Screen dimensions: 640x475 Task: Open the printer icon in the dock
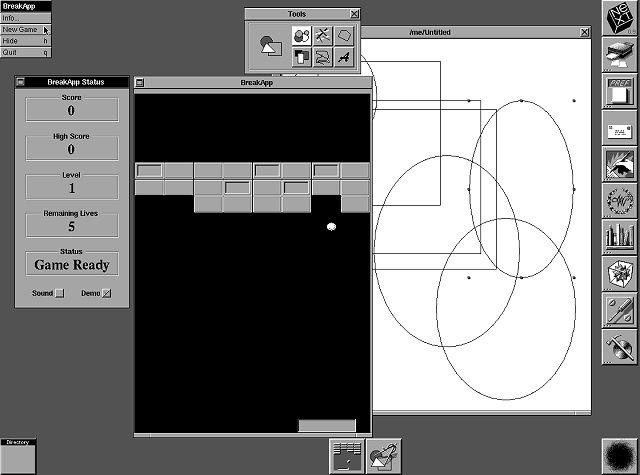click(620, 55)
